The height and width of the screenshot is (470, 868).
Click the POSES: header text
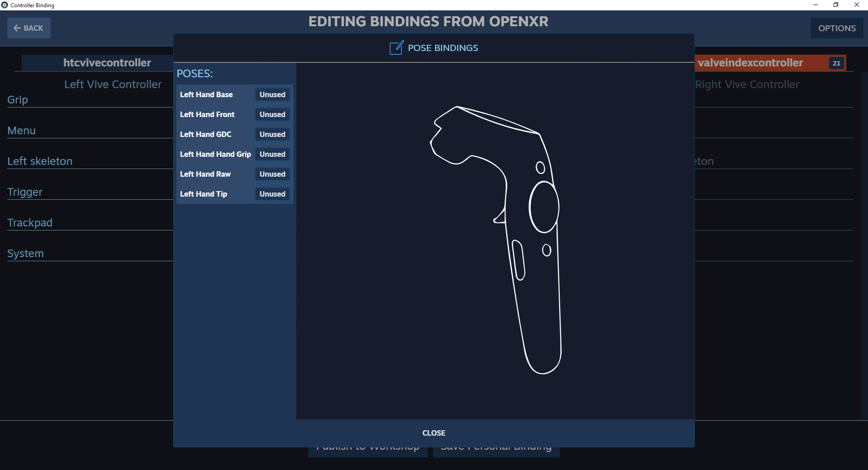pos(194,73)
